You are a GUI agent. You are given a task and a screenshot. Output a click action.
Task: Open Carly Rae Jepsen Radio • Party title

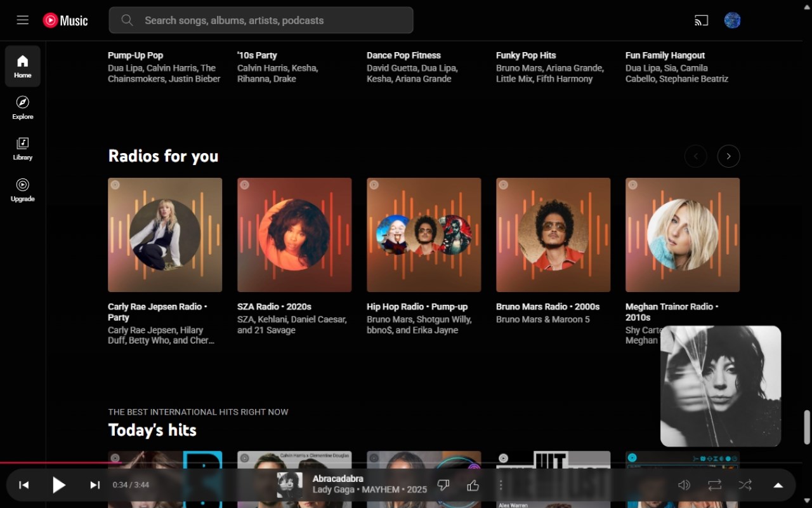[158, 312]
